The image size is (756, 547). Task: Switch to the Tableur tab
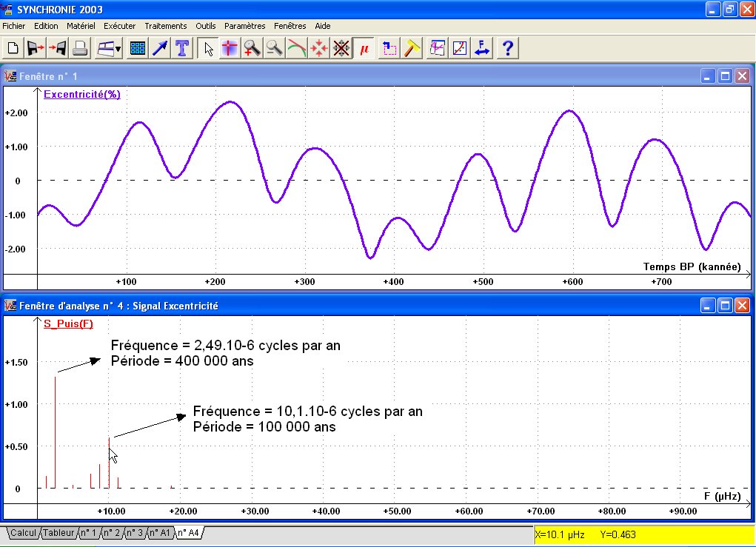pos(58,533)
